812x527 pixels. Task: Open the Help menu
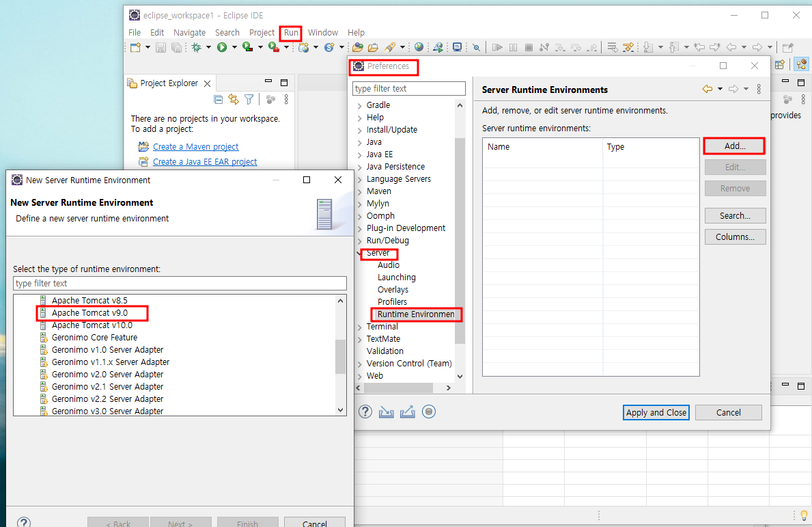tap(356, 32)
